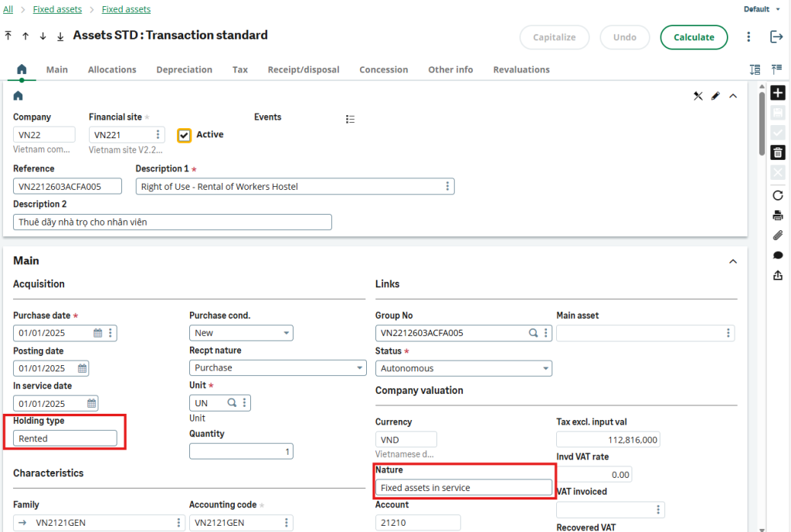Click the New record plus icon
This screenshot has width=791, height=532.
pyautogui.click(x=778, y=93)
